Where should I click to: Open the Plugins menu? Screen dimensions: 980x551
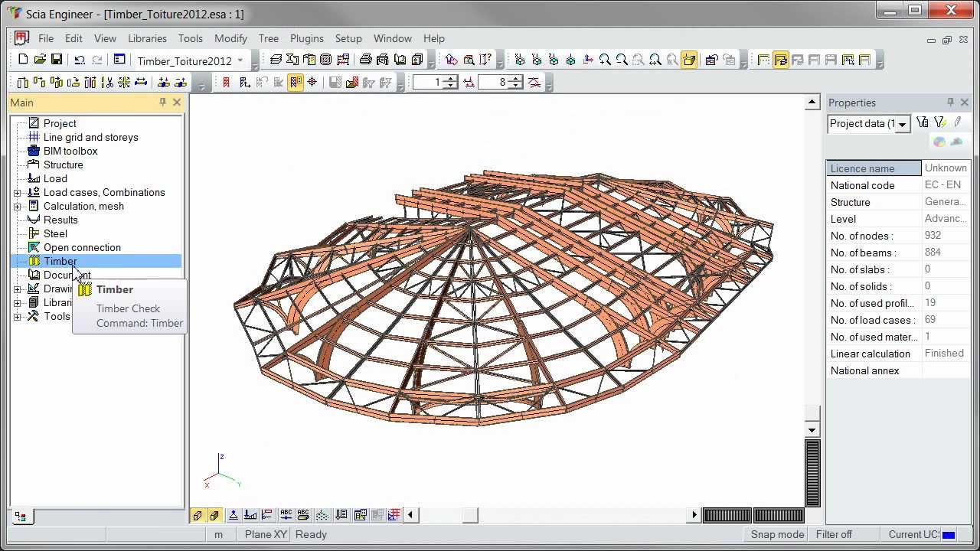pos(306,38)
